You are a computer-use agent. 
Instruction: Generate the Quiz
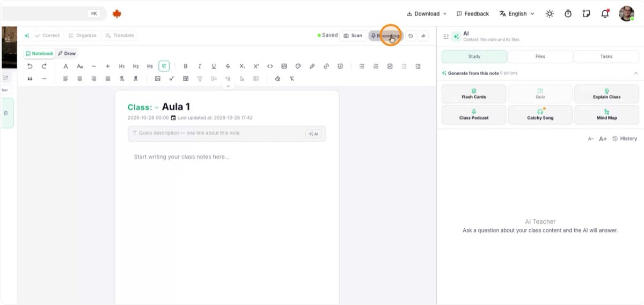tap(540, 94)
